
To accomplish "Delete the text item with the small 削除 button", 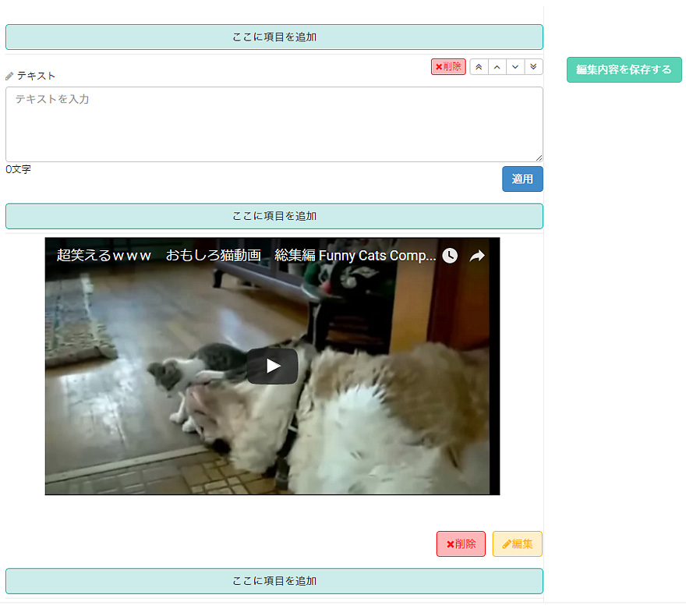I will (448, 67).
